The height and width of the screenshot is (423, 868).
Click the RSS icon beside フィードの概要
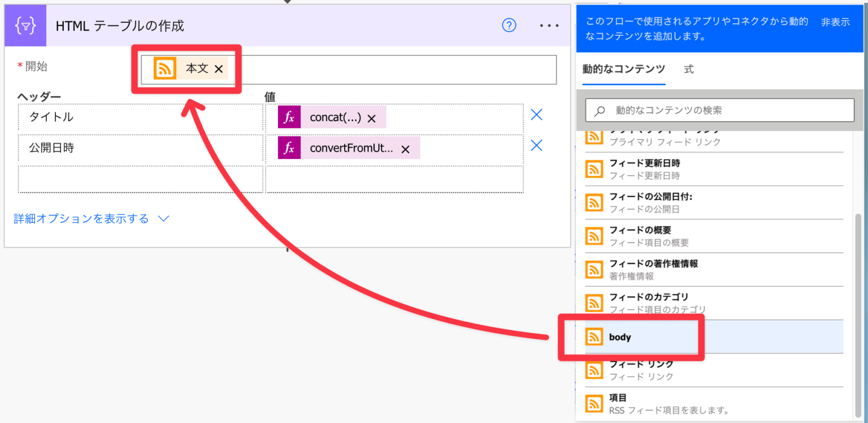point(594,236)
